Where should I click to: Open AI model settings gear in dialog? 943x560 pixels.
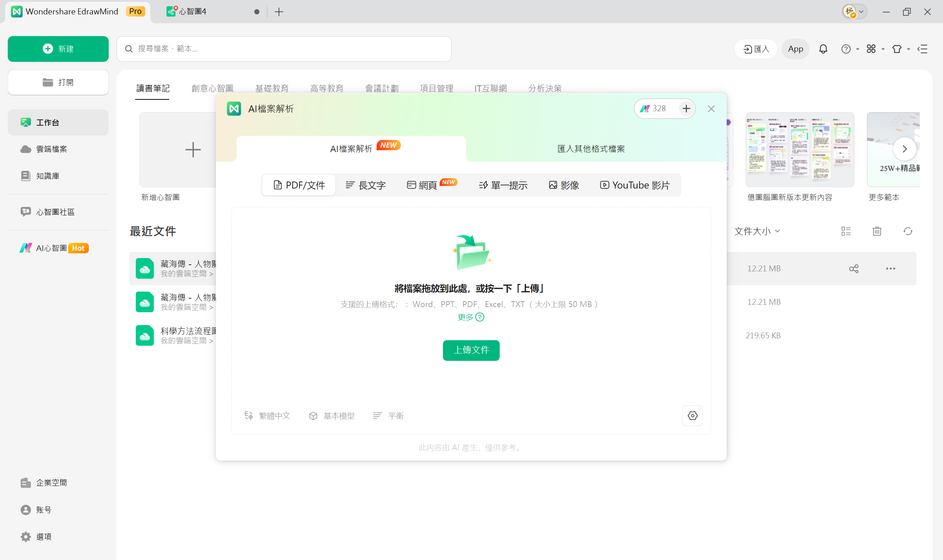(692, 415)
